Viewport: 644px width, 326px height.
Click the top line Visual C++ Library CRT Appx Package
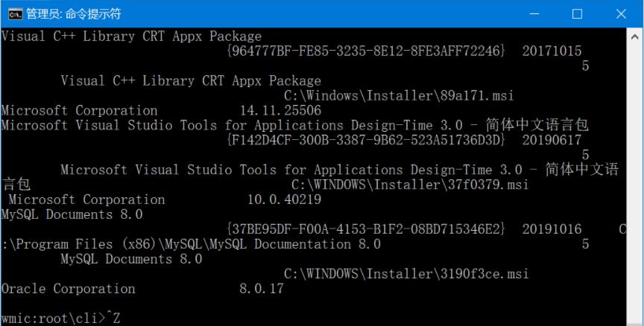pyautogui.click(x=131, y=36)
